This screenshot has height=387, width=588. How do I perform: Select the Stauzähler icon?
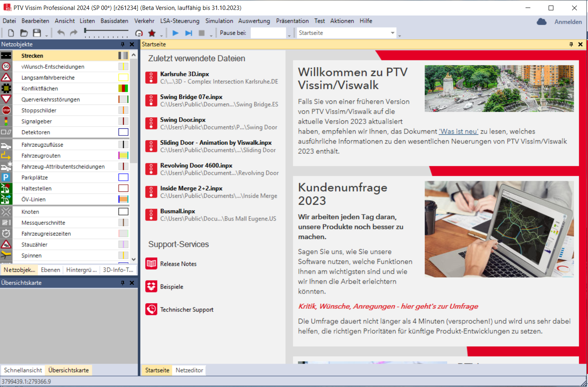(x=6, y=244)
